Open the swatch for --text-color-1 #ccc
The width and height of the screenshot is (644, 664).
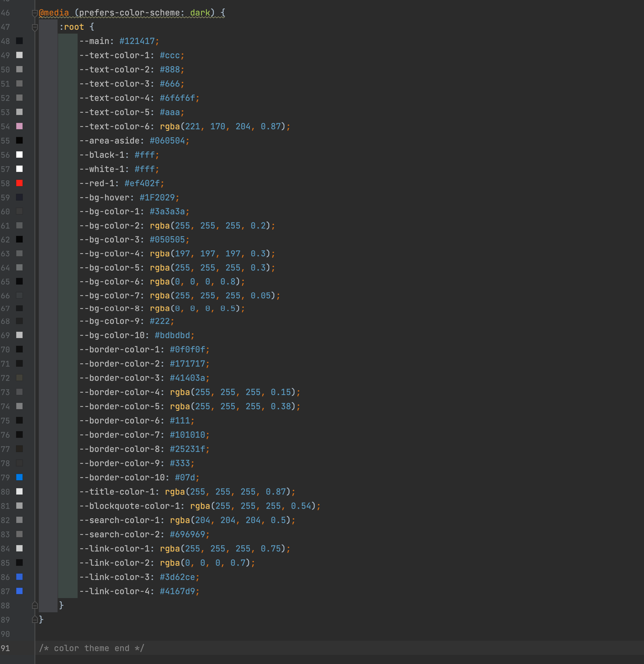pos(19,55)
